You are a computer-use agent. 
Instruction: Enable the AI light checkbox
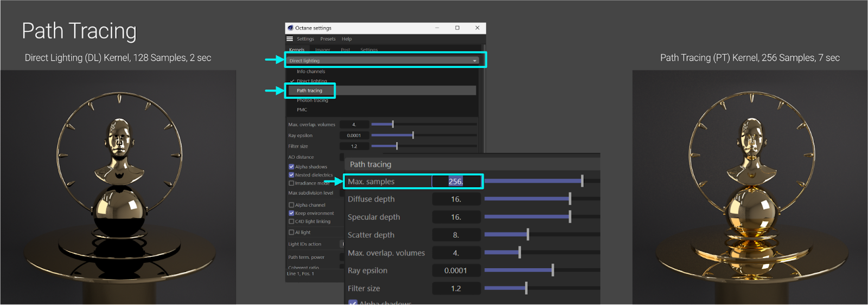[x=291, y=232]
